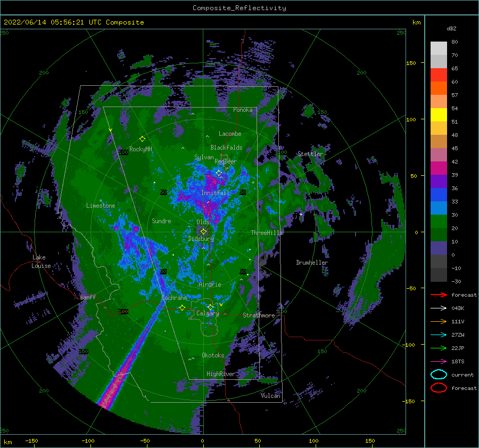Click the ThreeHills label
The height and width of the screenshot is (448, 479).
tap(267, 233)
